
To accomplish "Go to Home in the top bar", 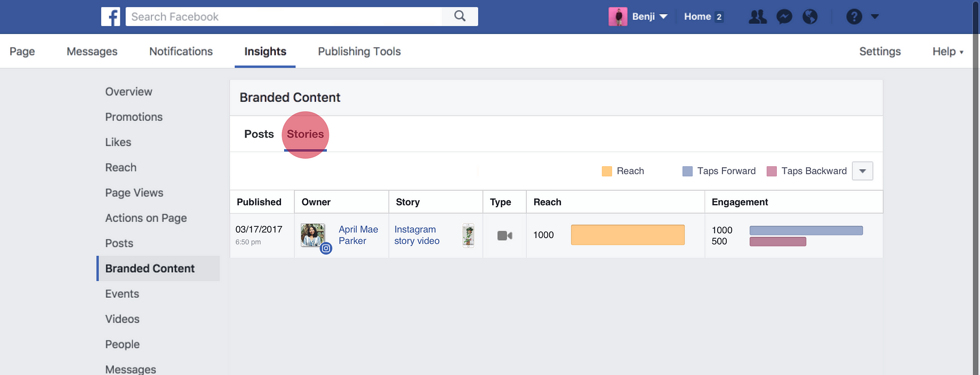I will (697, 17).
